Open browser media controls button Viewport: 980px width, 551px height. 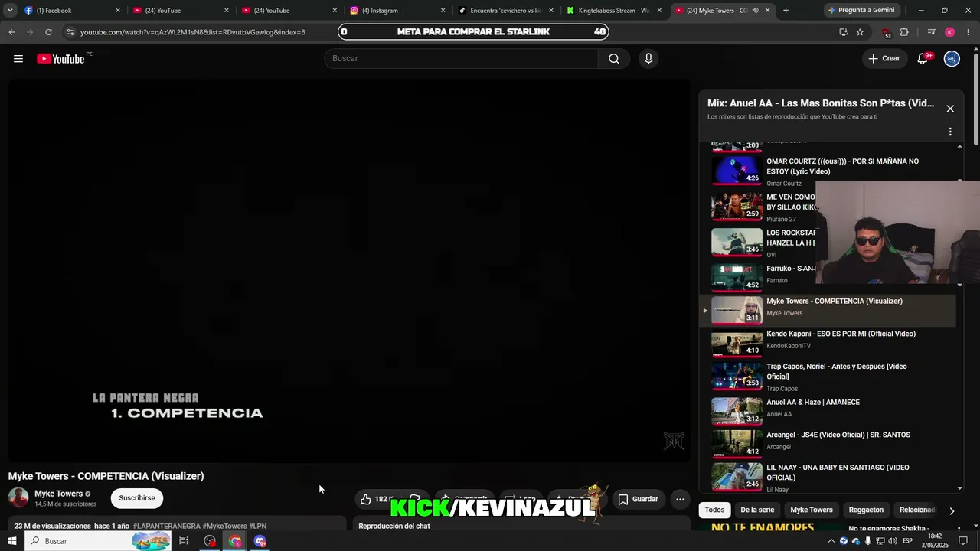(x=931, y=32)
